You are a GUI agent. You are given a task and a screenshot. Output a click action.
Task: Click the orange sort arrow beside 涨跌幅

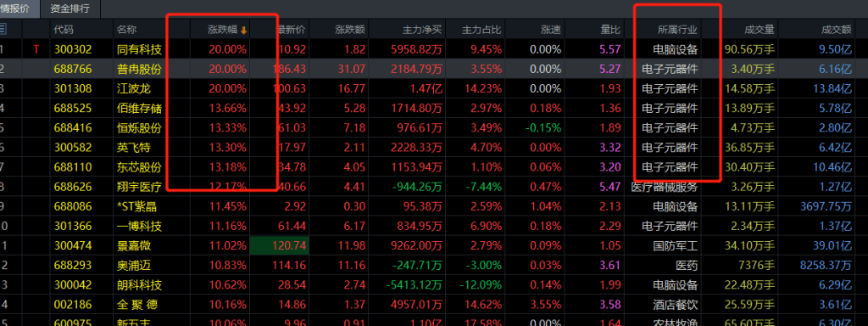(243, 30)
